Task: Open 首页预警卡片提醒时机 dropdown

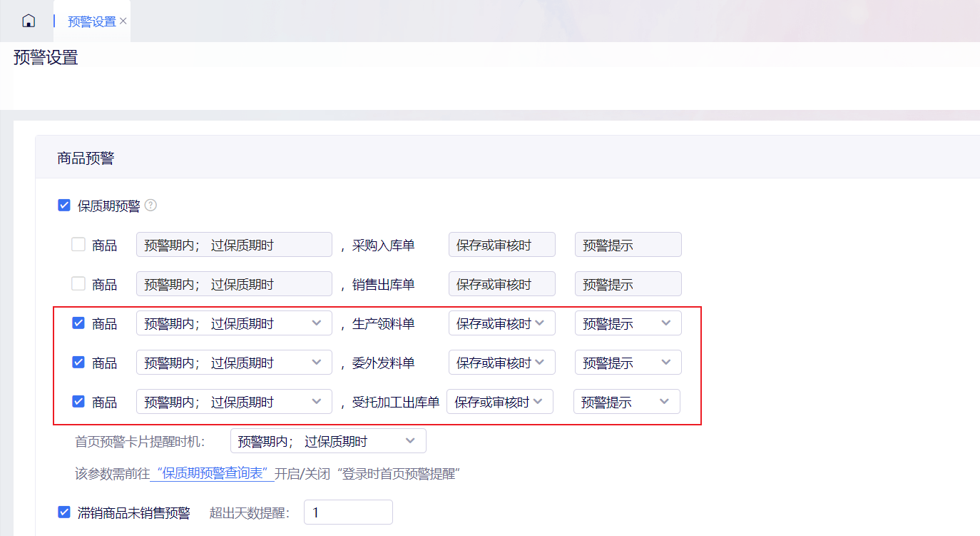Action: coord(328,441)
